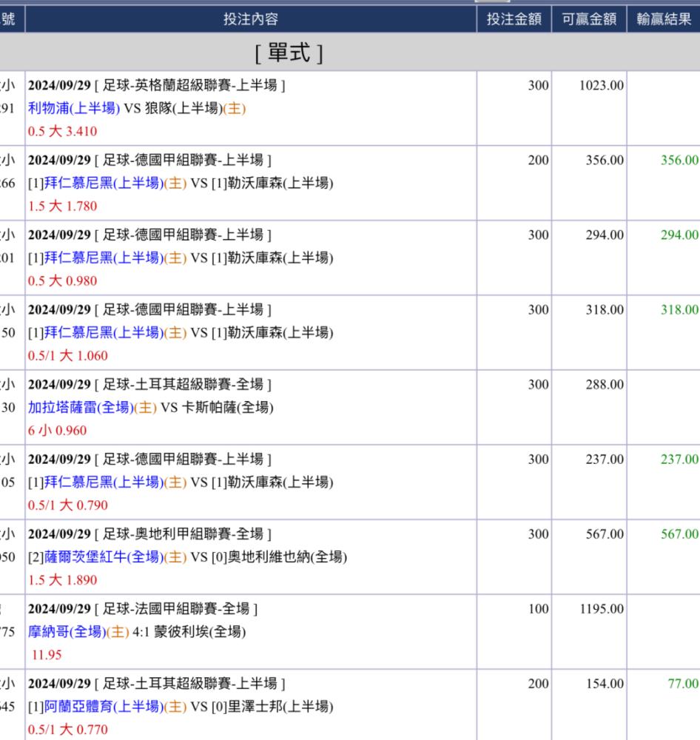Click odds text 0.5 大 0.980
Viewport: 700px width, 740px height.
point(62,280)
